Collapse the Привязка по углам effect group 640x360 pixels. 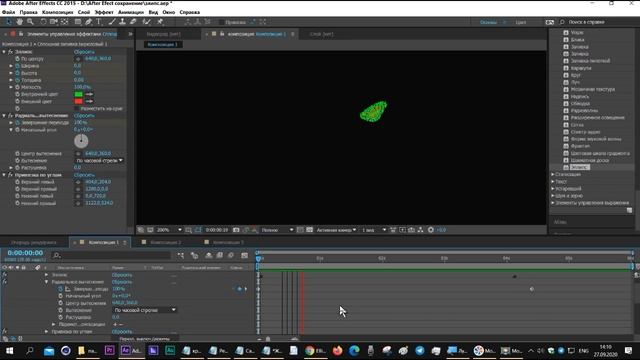[4, 175]
